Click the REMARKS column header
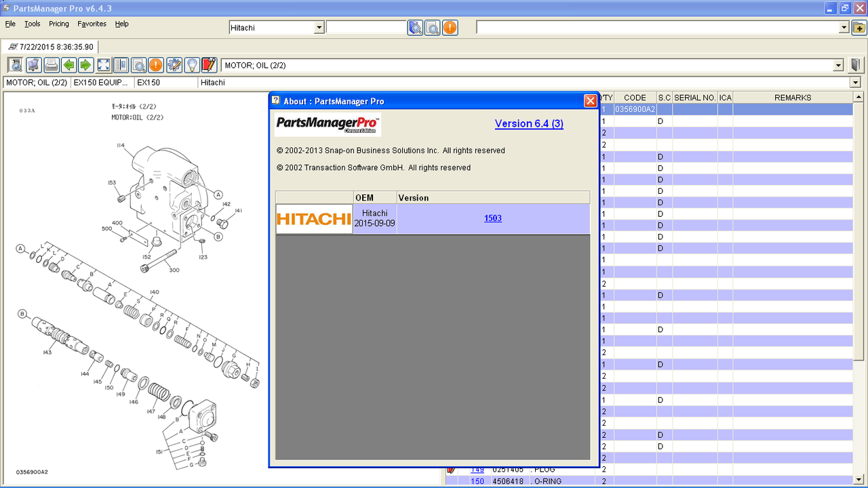The image size is (868, 488). 793,98
